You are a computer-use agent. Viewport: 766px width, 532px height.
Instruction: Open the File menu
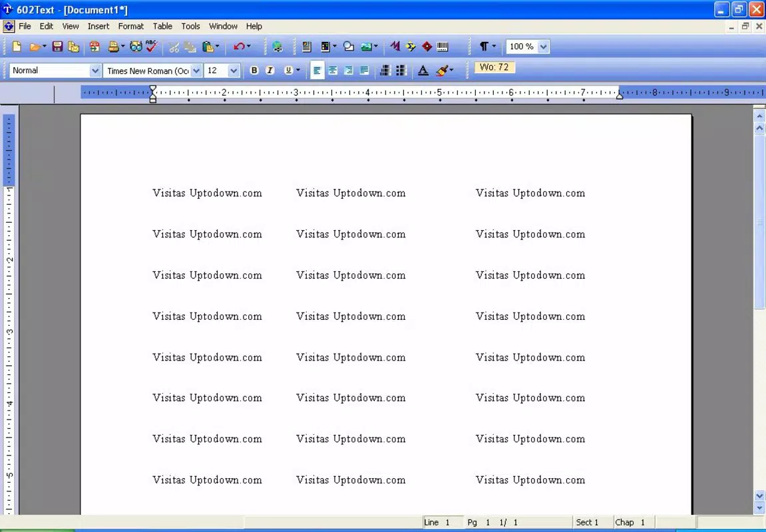(x=25, y=27)
